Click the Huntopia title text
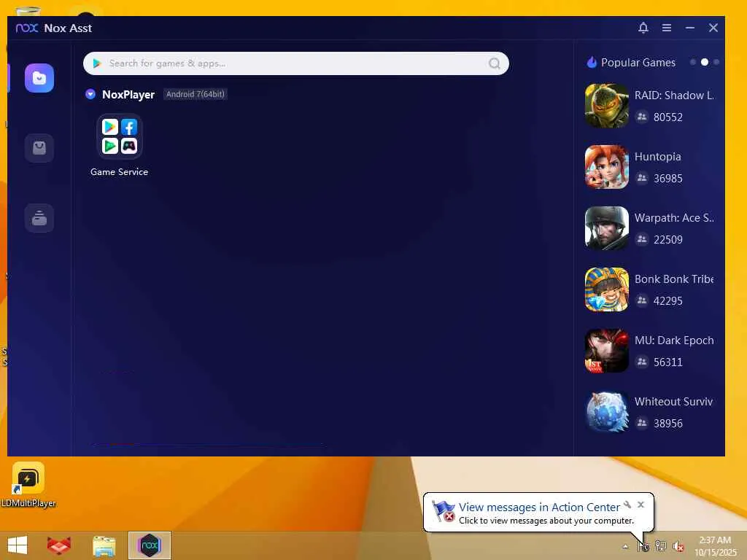The width and height of the screenshot is (747, 560). point(657,157)
